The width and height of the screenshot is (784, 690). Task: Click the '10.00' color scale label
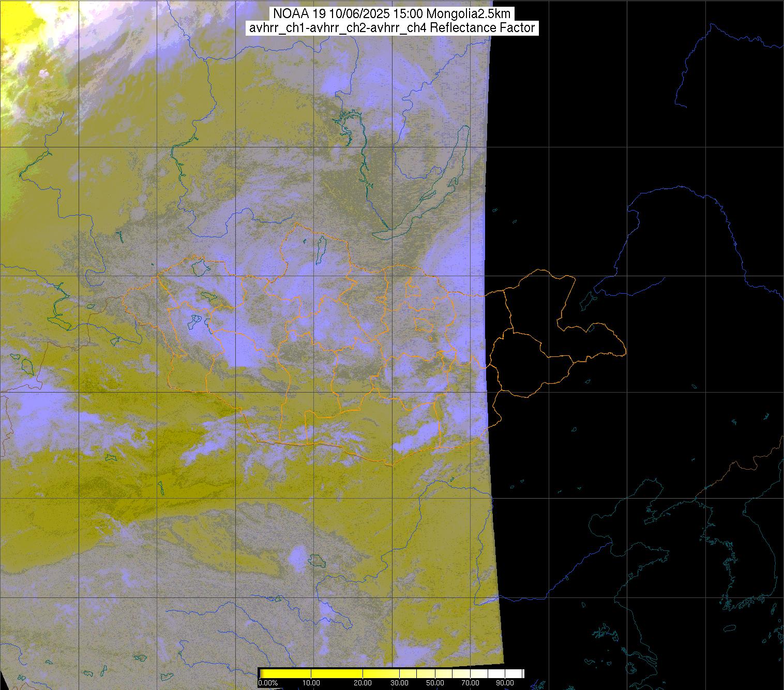[x=311, y=683]
